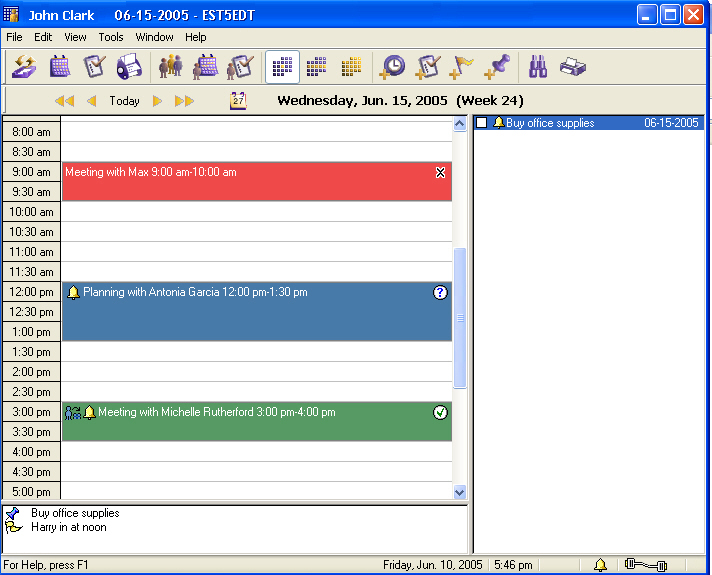The height and width of the screenshot is (575, 712).
Task: Go to next day single-right arrow
Action: 157,101
